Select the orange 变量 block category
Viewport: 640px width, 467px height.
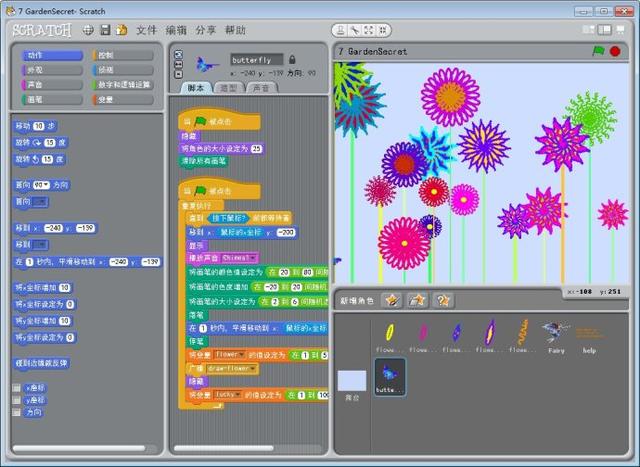click(123, 99)
